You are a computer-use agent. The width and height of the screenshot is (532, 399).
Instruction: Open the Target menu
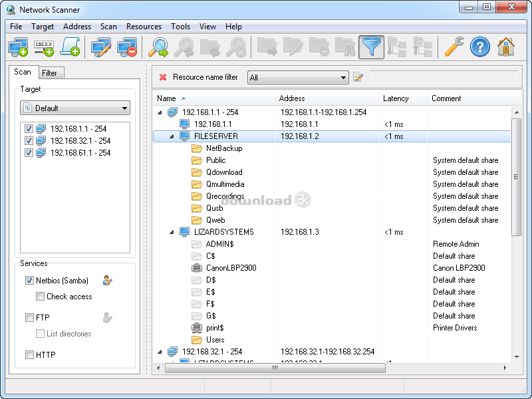coord(43,27)
